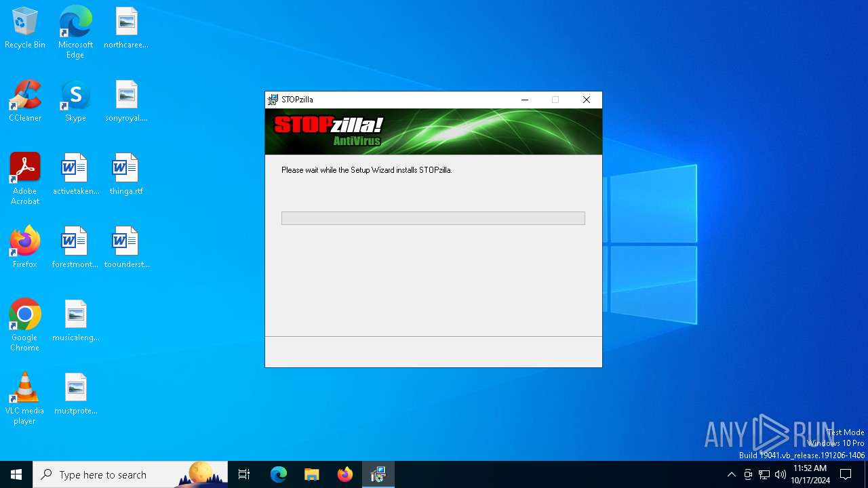The image size is (868, 488).
Task: Select the forestmont Word document
Action: (x=75, y=248)
